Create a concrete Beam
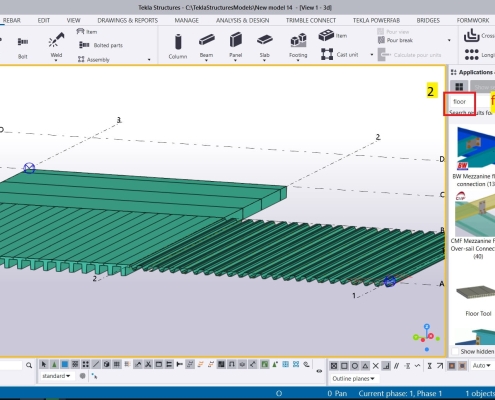This screenshot has height=400, width=495. (206, 44)
